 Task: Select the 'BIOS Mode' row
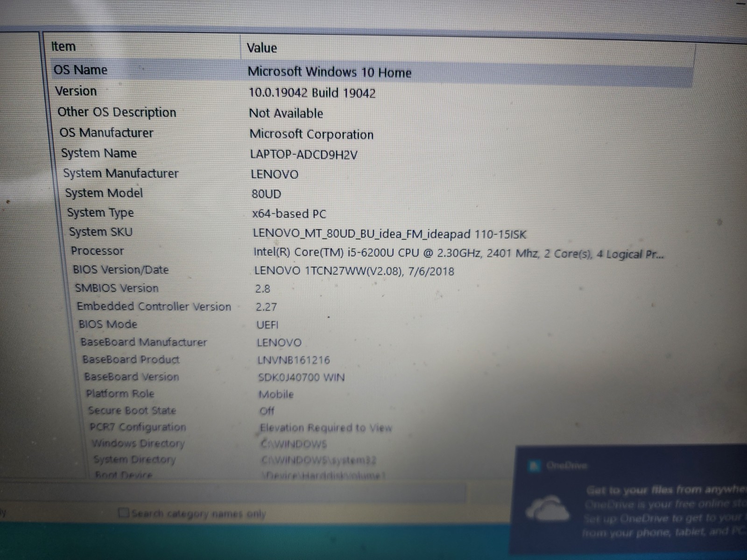pyautogui.click(x=108, y=324)
